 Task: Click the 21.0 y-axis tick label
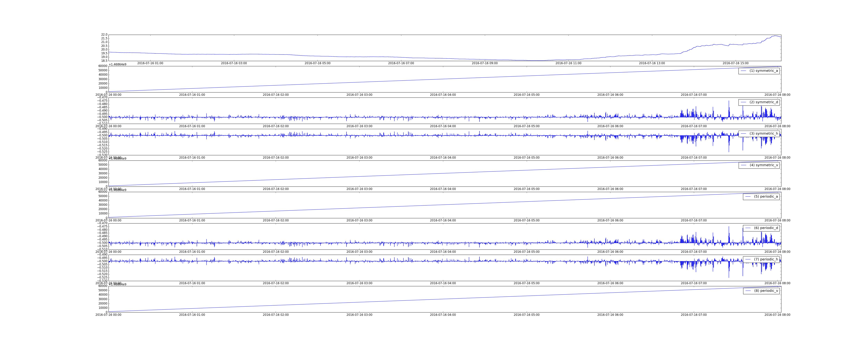click(104, 42)
